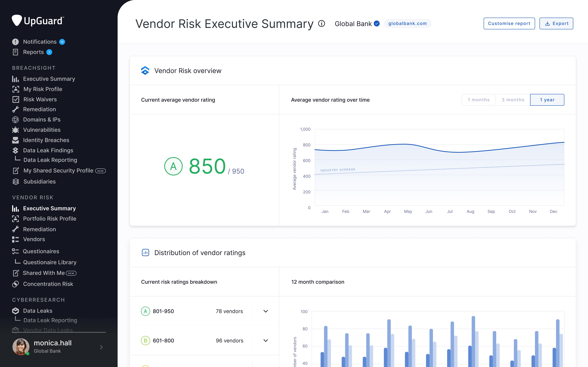Expand the 801-950 vendors row
Viewport: 588px width, 367px height.
[266, 311]
